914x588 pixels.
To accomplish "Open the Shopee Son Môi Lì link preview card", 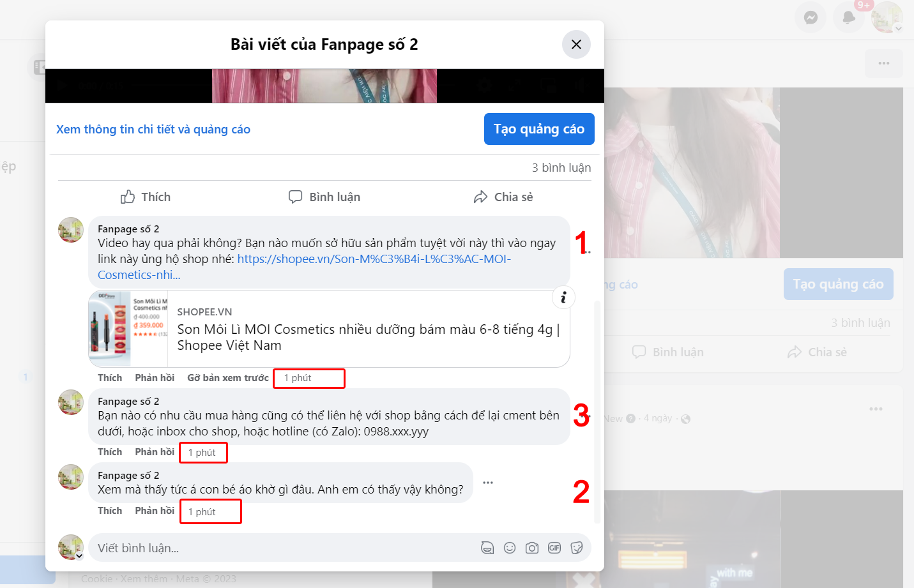I will point(329,329).
